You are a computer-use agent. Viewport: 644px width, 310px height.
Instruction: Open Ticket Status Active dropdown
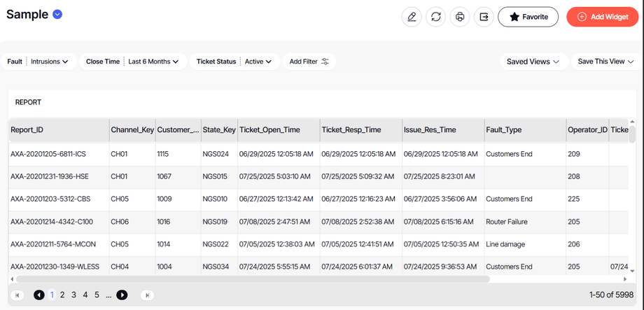[x=236, y=62]
